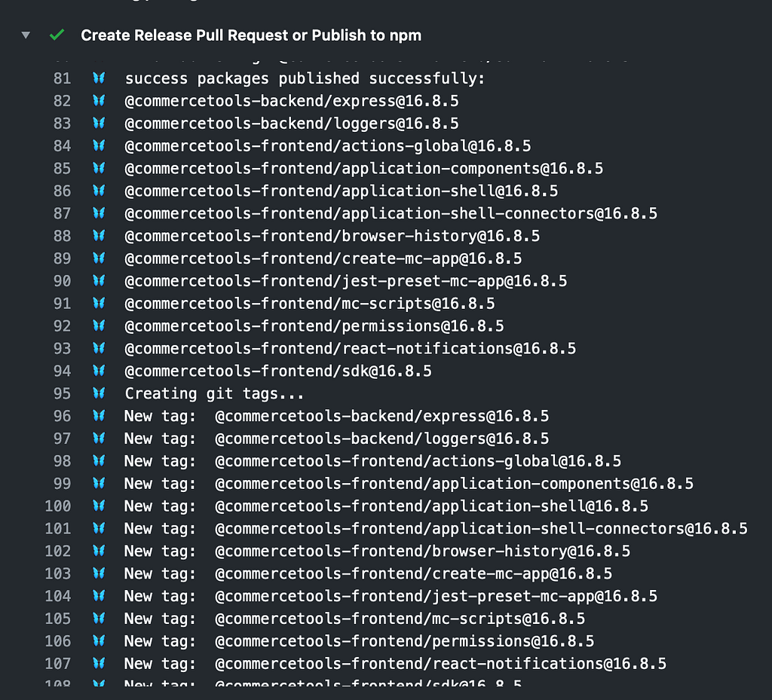
Task: Click the butterfly icon on line 104
Action: point(99,596)
